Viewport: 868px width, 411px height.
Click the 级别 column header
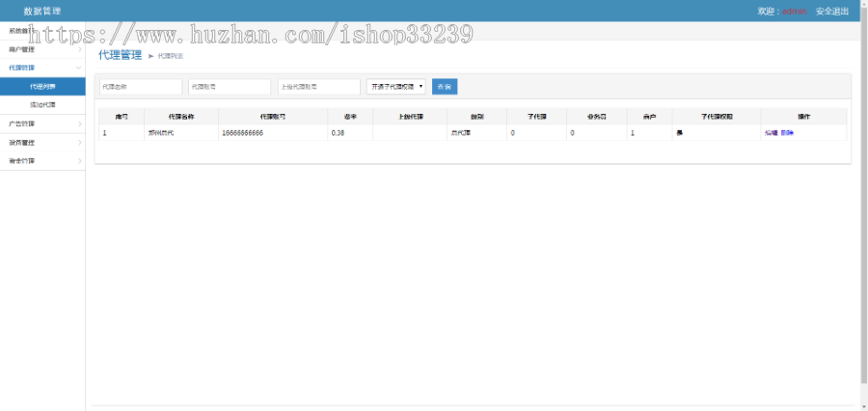(476, 117)
